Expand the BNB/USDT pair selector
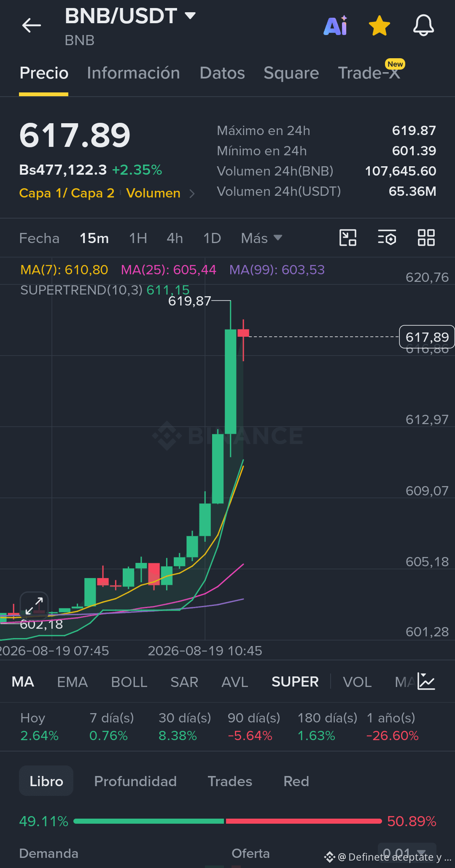Image resolution: width=455 pixels, height=868 pixels. point(191,16)
